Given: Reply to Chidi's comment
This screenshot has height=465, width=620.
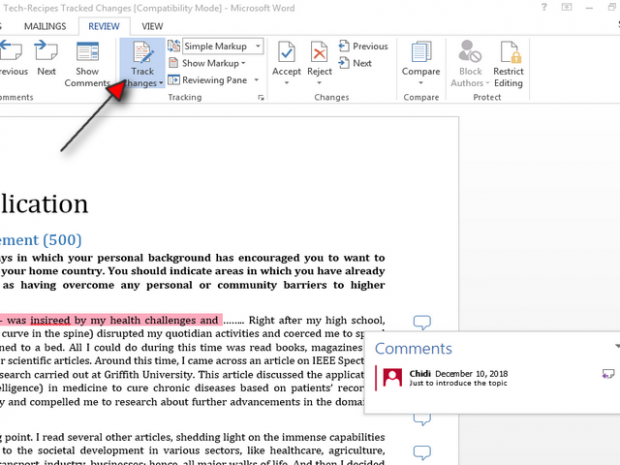Looking at the screenshot, I should tap(608, 374).
